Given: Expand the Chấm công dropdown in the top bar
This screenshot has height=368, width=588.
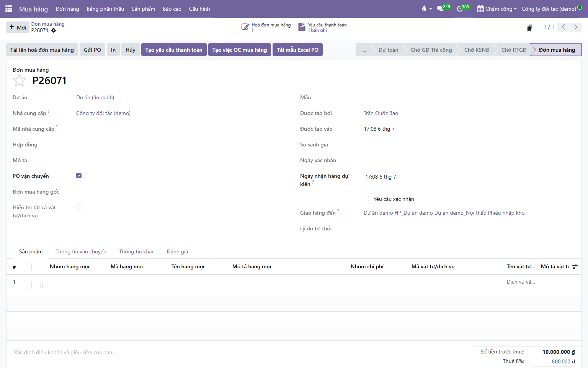Looking at the screenshot, I should click(497, 8).
